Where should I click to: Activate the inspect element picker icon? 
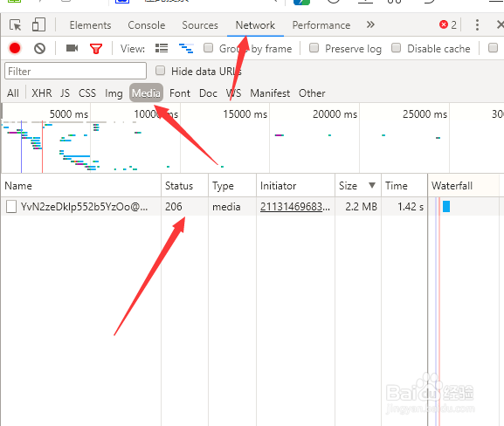[x=15, y=24]
